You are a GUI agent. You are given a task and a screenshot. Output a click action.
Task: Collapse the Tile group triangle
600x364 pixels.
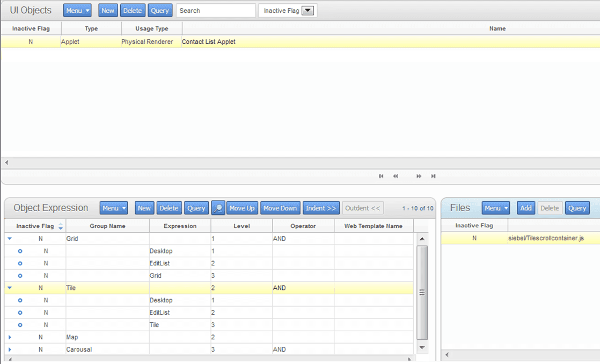10,288
